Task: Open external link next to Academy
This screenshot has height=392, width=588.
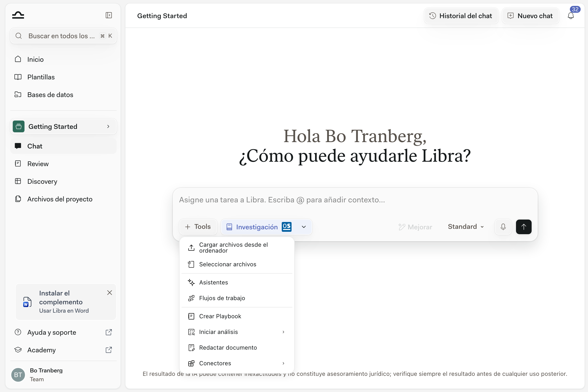Action: pos(109,350)
